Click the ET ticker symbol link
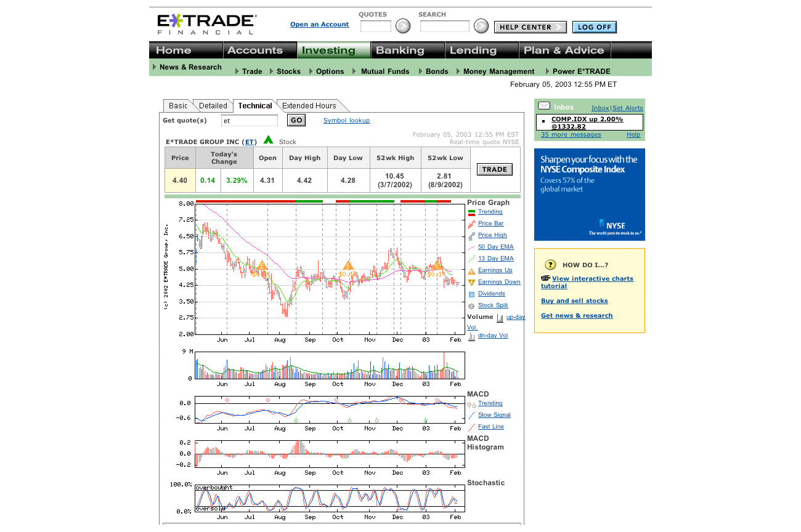 pyautogui.click(x=249, y=142)
